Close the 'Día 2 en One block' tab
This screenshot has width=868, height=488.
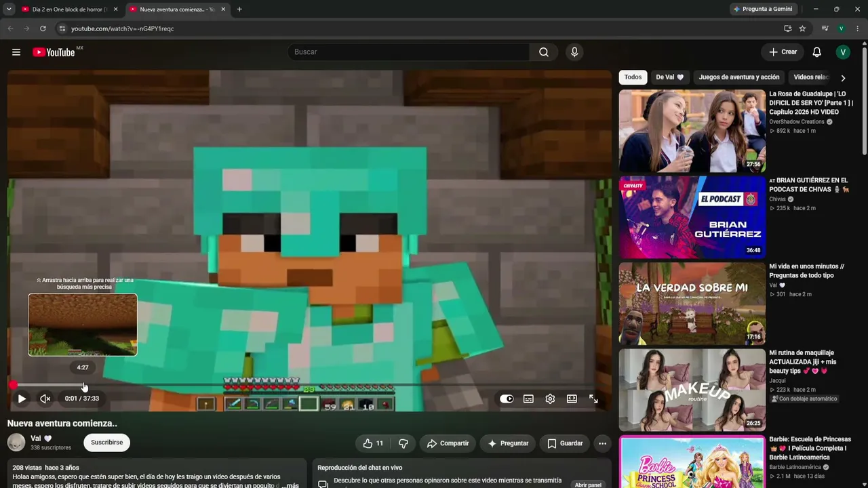[x=115, y=9]
